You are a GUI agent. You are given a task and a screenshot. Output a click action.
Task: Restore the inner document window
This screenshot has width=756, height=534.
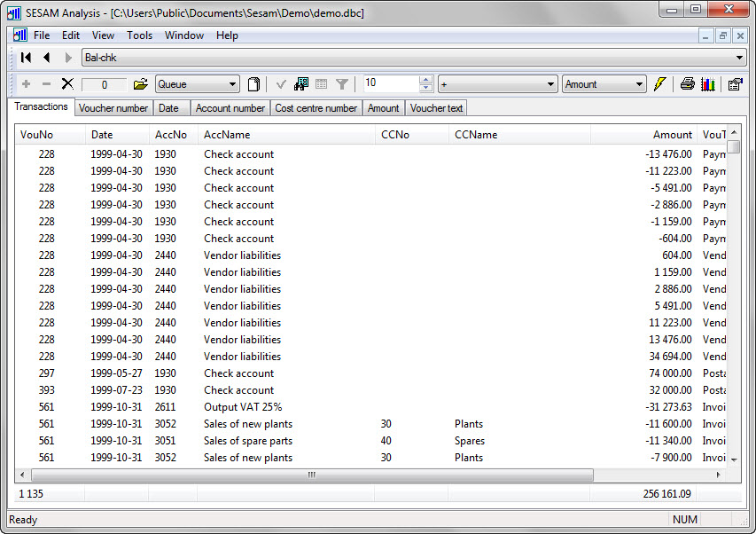coord(722,35)
